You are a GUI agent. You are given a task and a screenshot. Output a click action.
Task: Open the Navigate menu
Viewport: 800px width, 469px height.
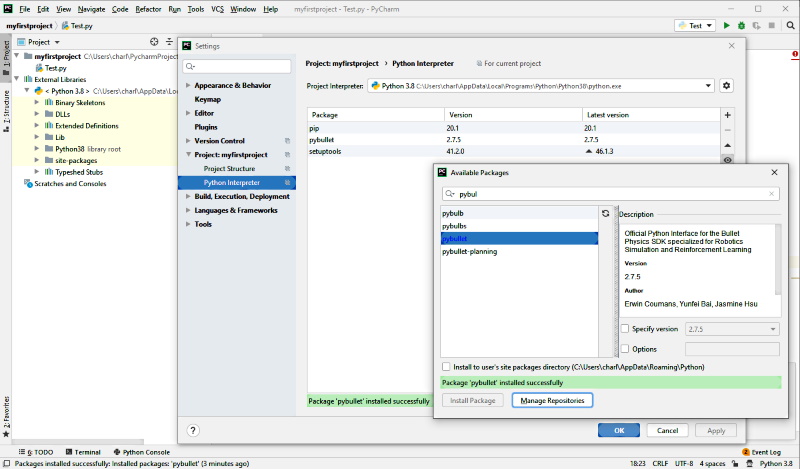(x=91, y=9)
